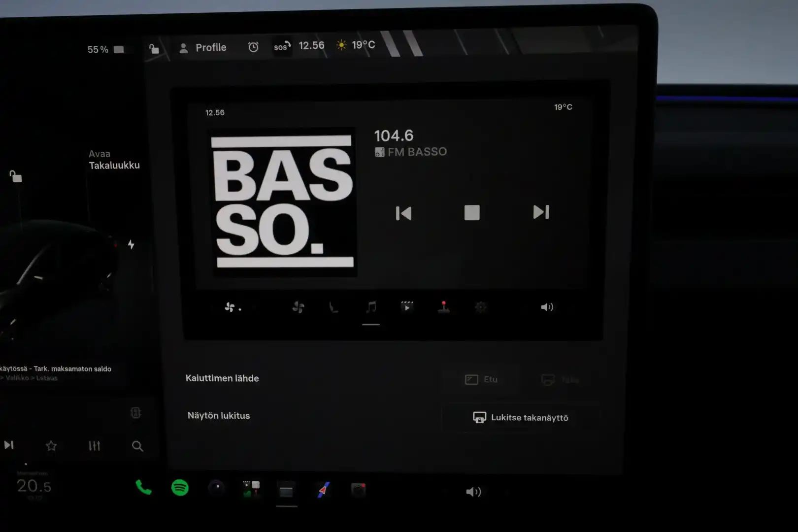Image resolution: width=798 pixels, height=532 pixels.
Task: Tap Avaa Takaluukku to open trunk
Action: tap(114, 160)
